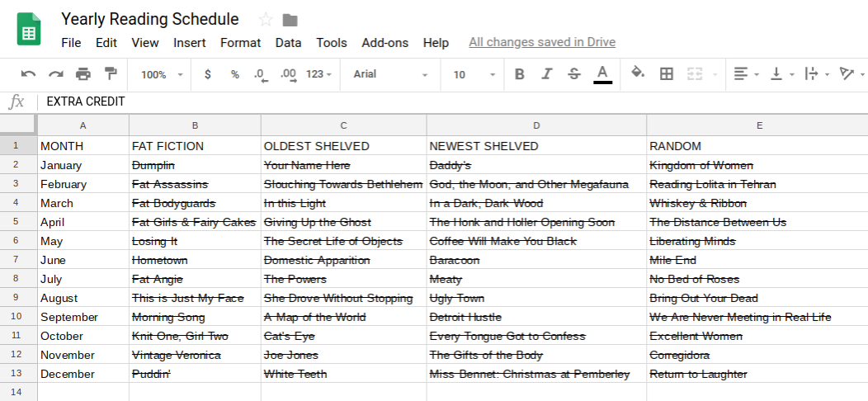Open the zoom 100% dropdown
868x401 pixels.
[162, 74]
